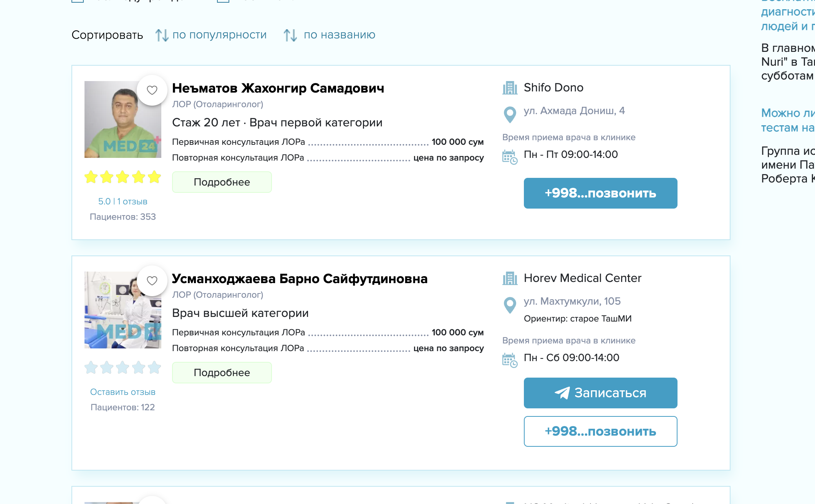815x504 pixels.
Task: Favorite doctor Неъматов with heart icon
Action: point(152,90)
